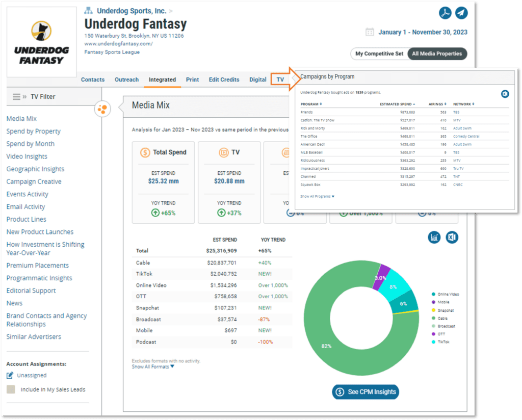The width and height of the screenshot is (522, 420).
Task: Open the Digital tab
Action: 257,80
